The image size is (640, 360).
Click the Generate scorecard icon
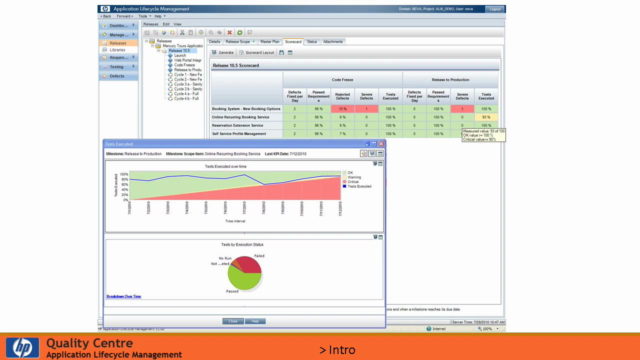[x=214, y=53]
